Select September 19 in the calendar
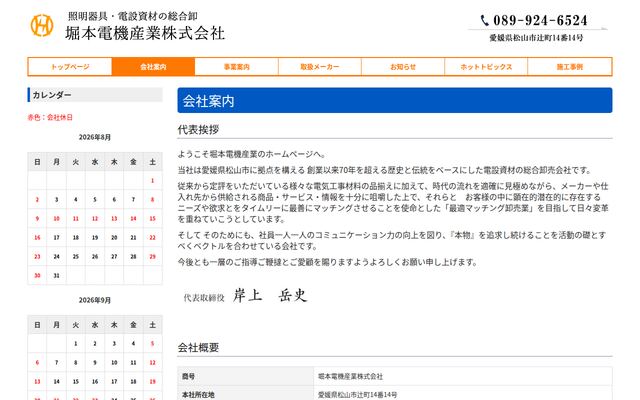Viewport: 640px width, 400px height. [x=152, y=382]
